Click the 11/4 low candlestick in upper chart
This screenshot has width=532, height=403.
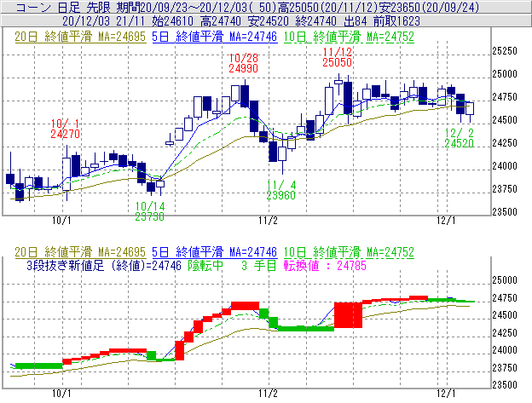click(282, 154)
